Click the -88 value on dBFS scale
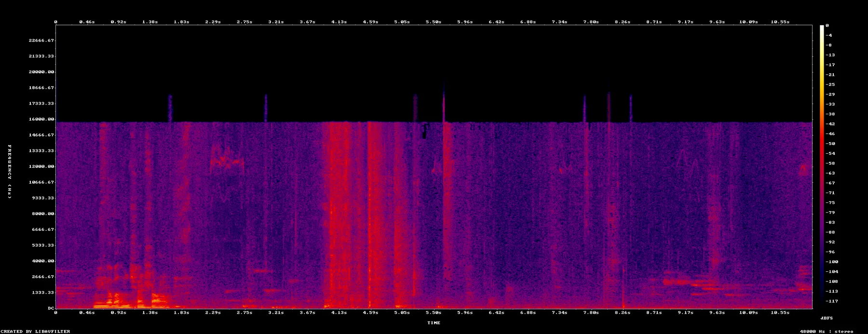This screenshot has height=334, width=868. click(830, 232)
